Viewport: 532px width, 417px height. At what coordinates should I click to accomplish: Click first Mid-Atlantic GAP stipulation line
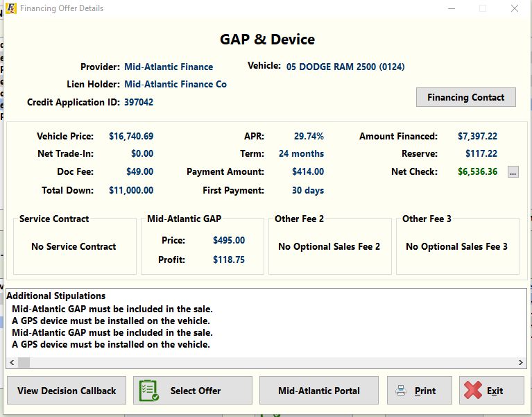point(112,309)
